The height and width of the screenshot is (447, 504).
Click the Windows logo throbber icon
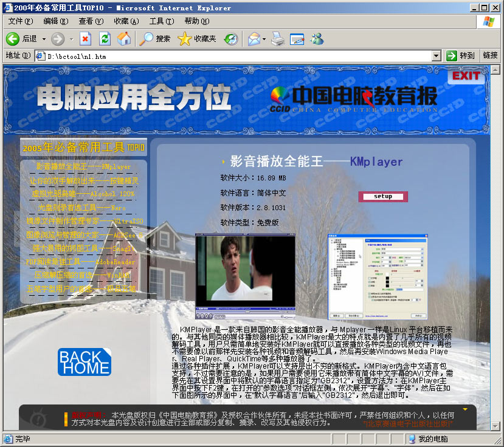click(x=489, y=21)
